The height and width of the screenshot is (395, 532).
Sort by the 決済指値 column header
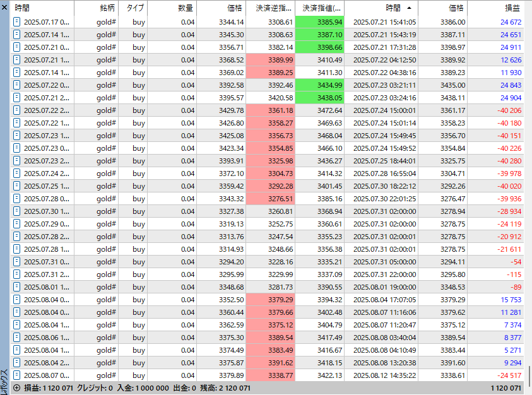319,8
